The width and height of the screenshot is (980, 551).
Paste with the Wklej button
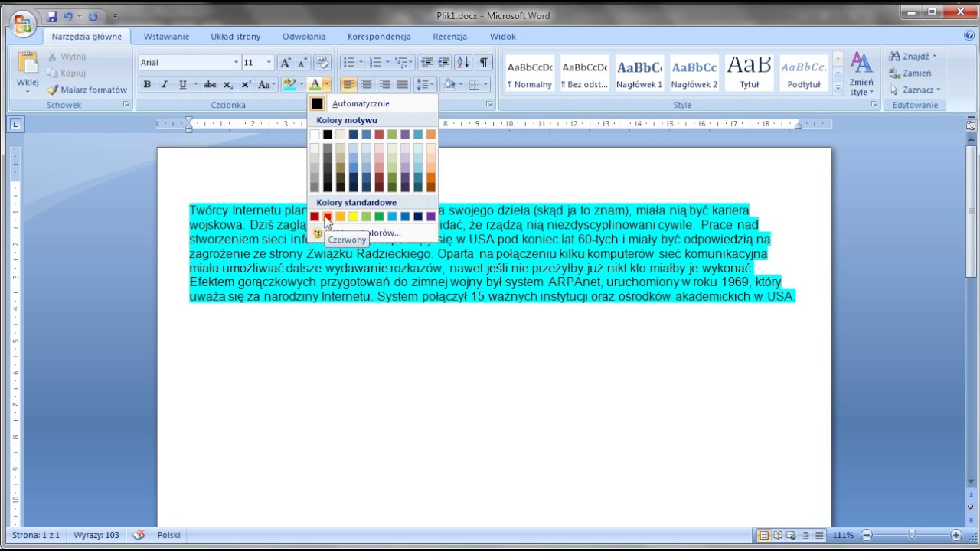click(x=28, y=72)
